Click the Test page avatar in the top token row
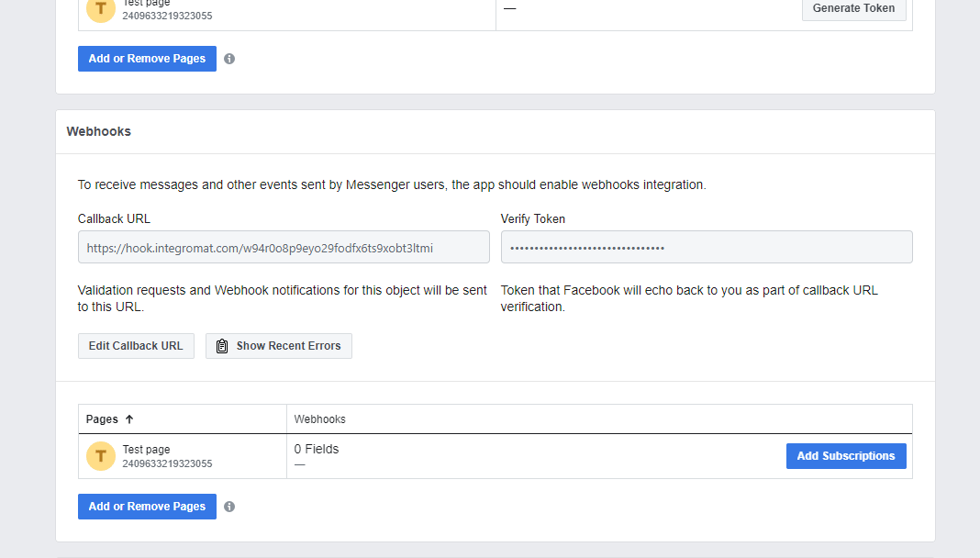Viewport: 980px width, 558px height. pos(101,9)
